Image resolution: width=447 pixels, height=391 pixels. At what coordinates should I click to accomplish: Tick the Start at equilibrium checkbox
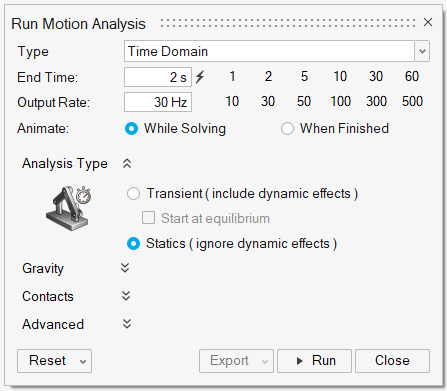pyautogui.click(x=148, y=218)
